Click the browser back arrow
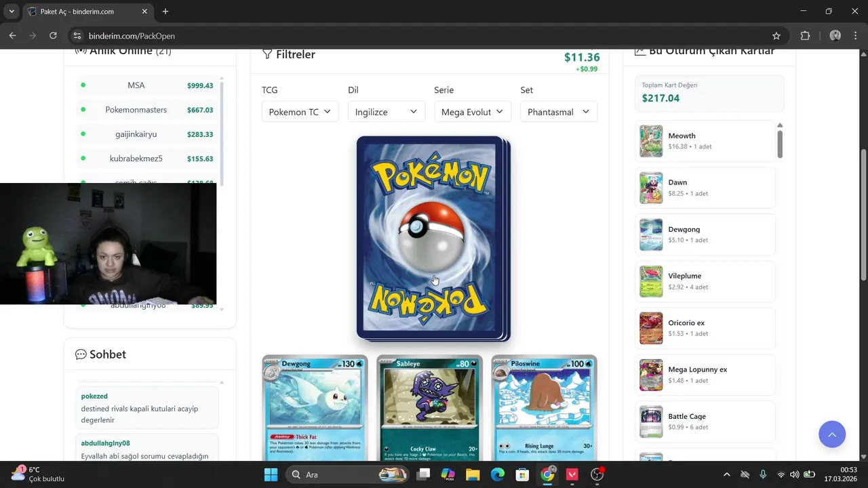This screenshot has height=488, width=868. coord(12,36)
